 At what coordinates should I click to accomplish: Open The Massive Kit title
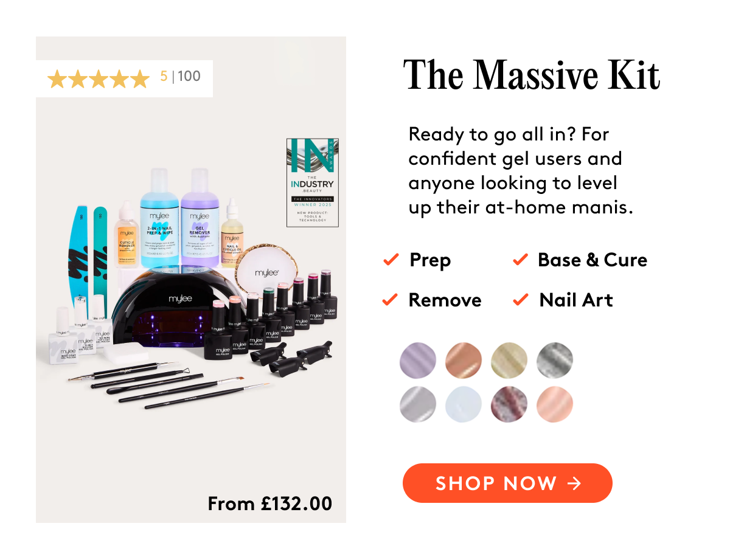click(531, 75)
